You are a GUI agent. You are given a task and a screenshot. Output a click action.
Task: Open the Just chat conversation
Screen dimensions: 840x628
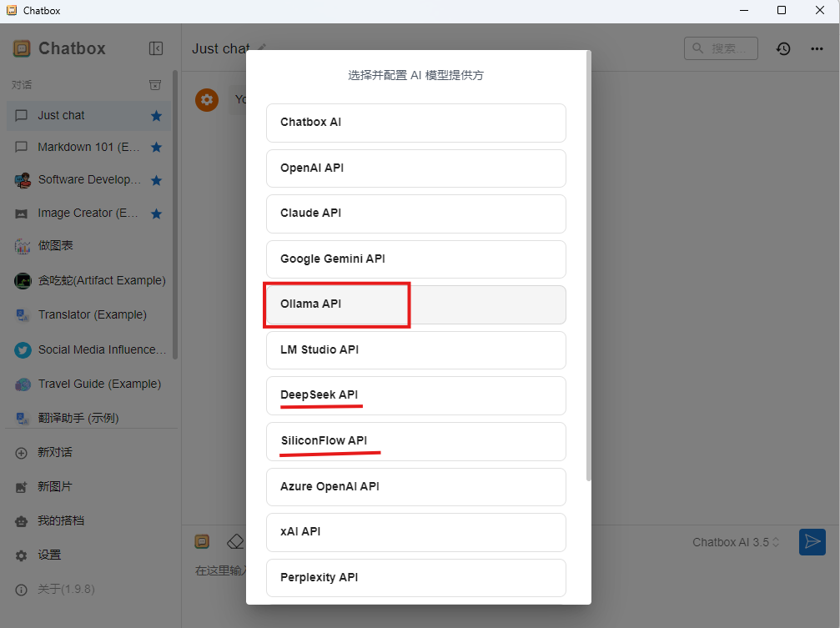[x=88, y=116]
